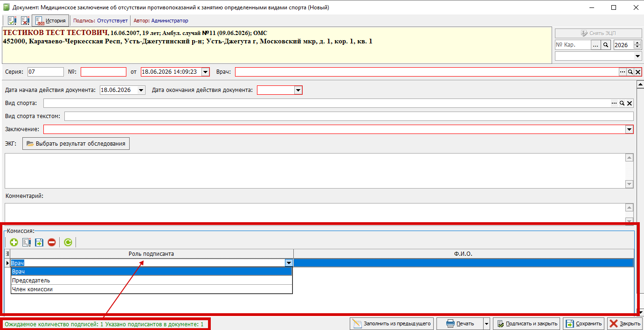Click the ellipsis button in the Врач field
644x330 pixels.
[623, 72]
